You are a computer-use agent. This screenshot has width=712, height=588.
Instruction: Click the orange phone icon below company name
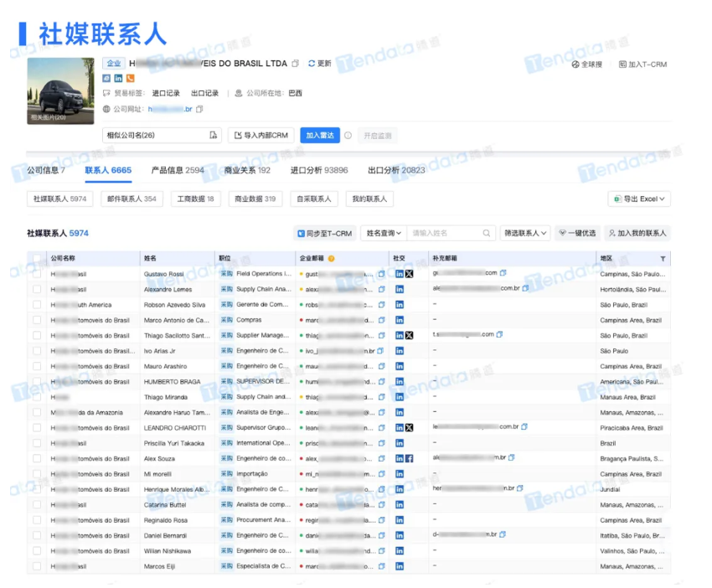(131, 78)
